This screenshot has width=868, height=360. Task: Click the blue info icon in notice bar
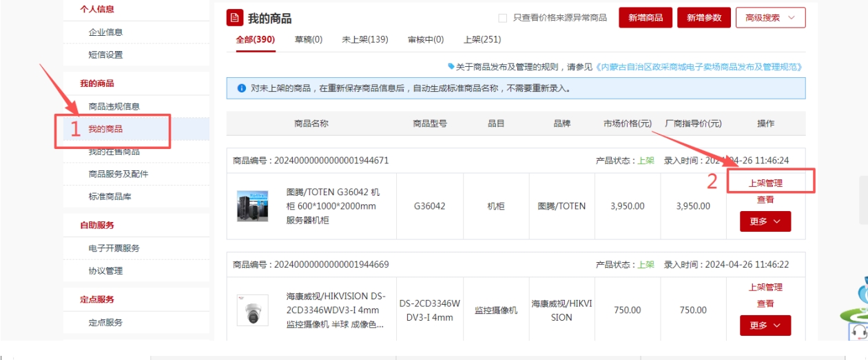241,88
